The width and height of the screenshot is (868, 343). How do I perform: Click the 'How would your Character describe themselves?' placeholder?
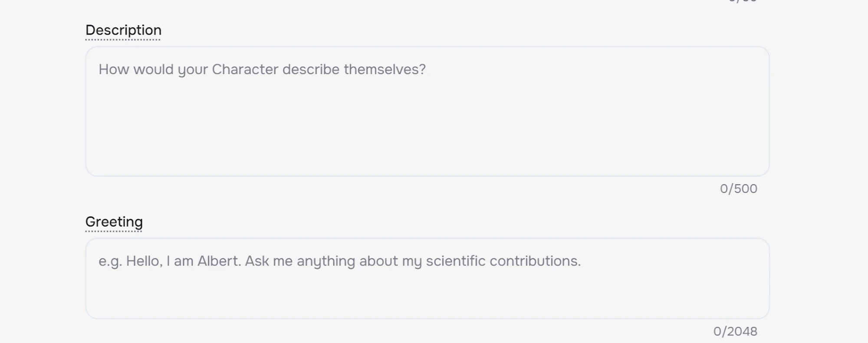coord(262,69)
